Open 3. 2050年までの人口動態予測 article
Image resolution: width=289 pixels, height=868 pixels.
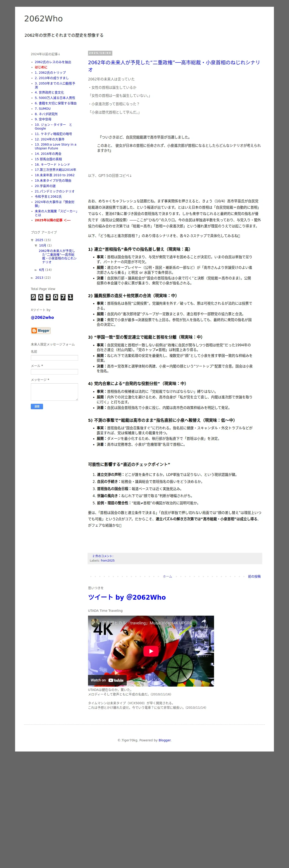pos(55,85)
